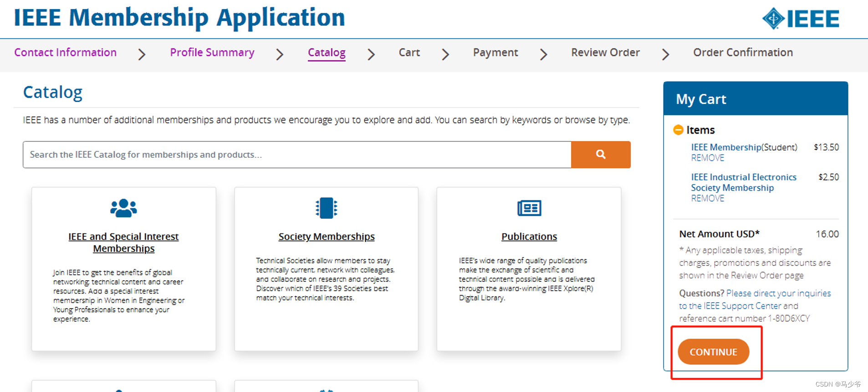
Task: Open Society Memberships category
Action: 327,237
